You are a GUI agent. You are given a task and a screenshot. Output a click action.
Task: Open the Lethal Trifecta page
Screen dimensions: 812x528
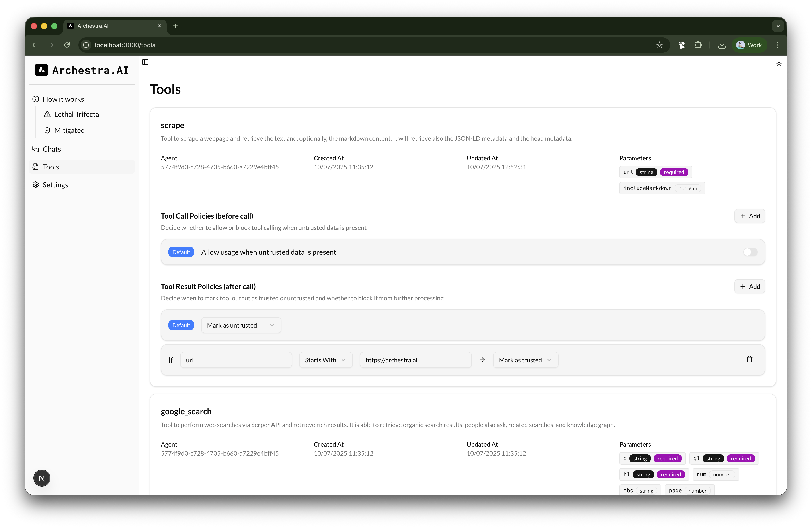pos(76,114)
